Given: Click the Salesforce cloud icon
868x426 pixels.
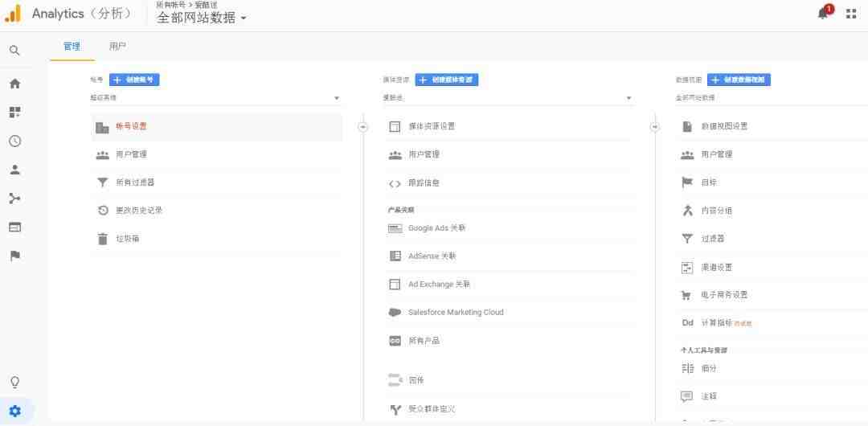Looking at the screenshot, I should click(395, 313).
